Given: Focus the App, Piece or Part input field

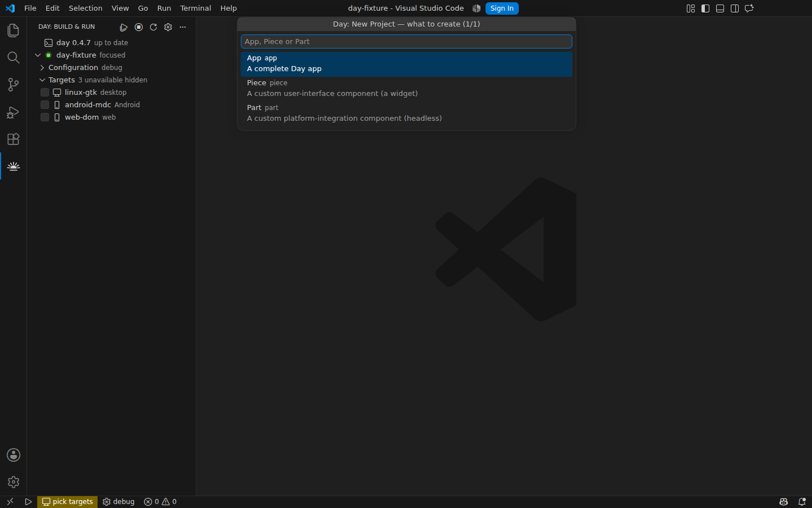Looking at the screenshot, I should point(407,42).
